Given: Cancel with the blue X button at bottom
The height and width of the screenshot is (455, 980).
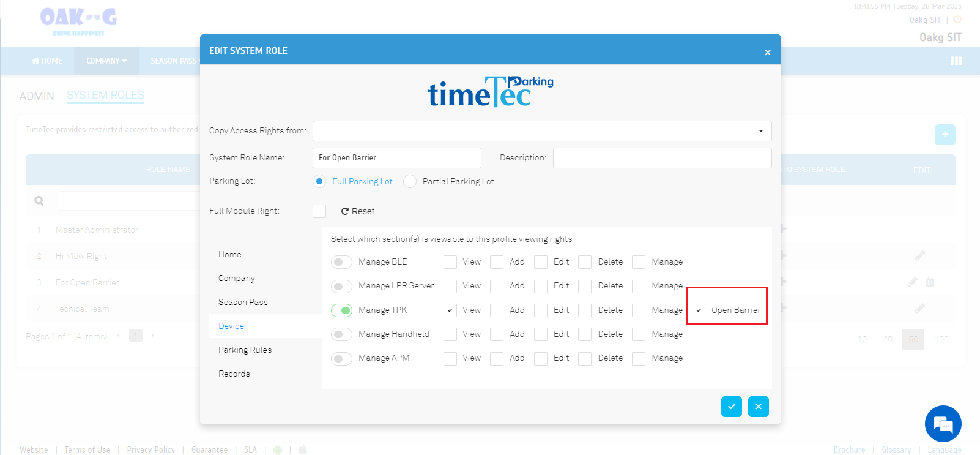Looking at the screenshot, I should pos(759,407).
